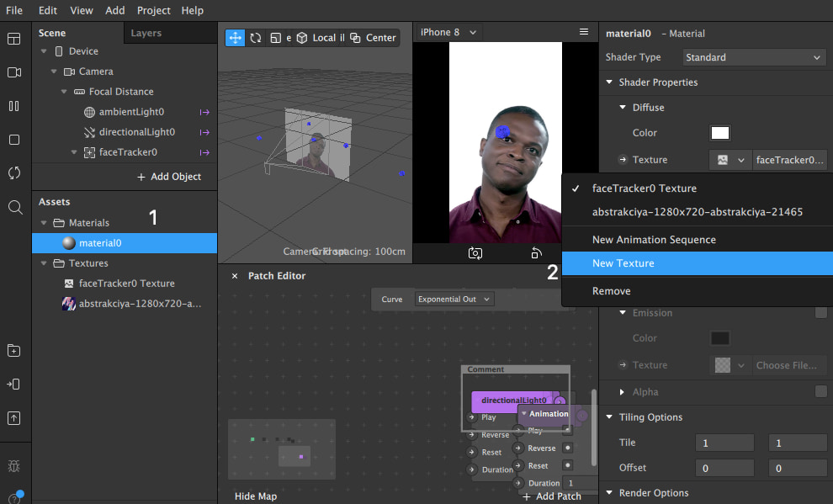The image size is (833, 504).
Task: Open simulator hamburger menu
Action: coord(584,32)
